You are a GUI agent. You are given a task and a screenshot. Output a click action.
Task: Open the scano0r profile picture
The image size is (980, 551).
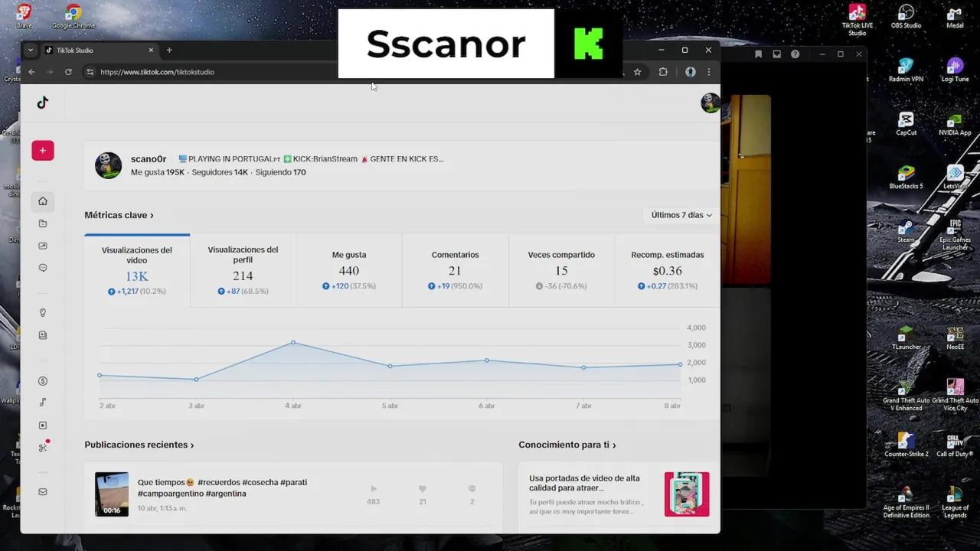pos(108,165)
